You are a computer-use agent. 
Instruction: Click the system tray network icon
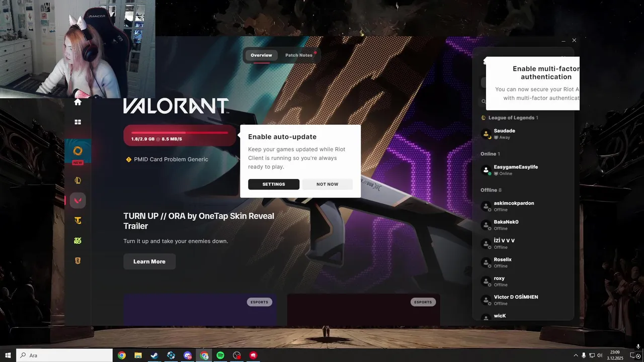[592, 355]
